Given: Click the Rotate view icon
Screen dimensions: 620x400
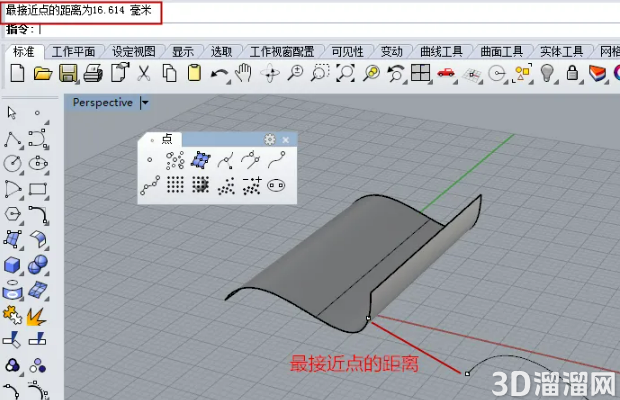Looking at the screenshot, I should tap(270, 74).
